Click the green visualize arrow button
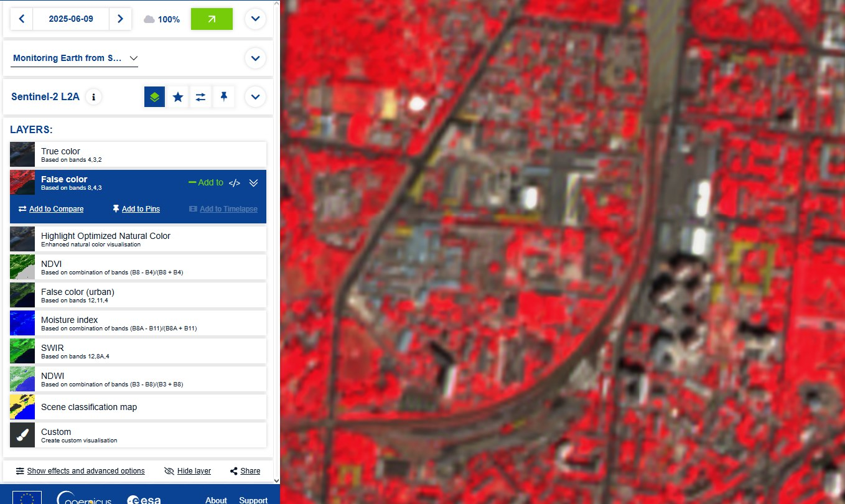The image size is (845, 504). (x=212, y=19)
